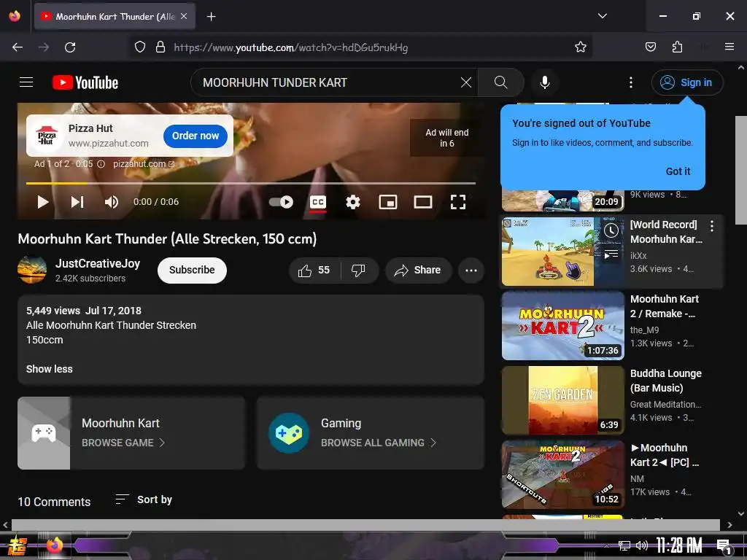The image size is (747, 560).
Task: Clear the search box with the X icon
Action: point(466,82)
